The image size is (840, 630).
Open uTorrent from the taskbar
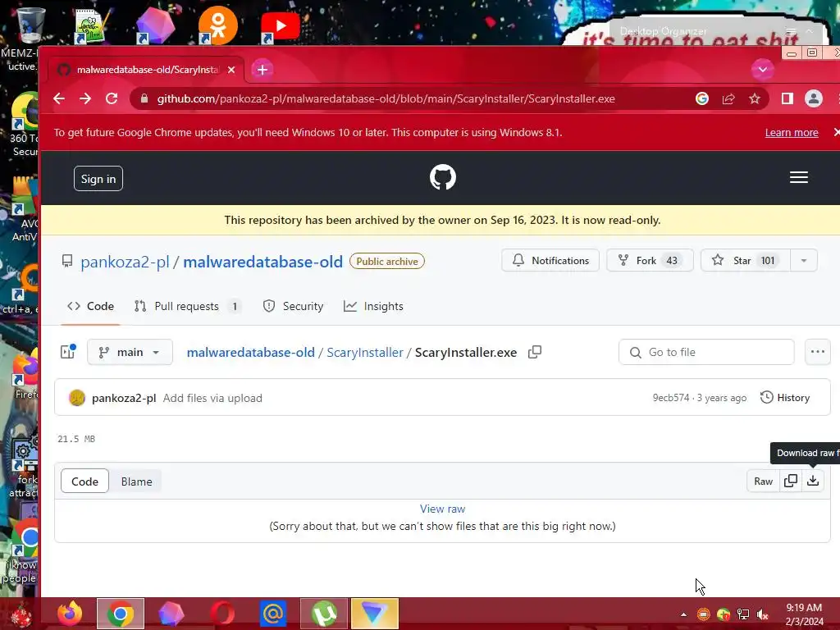coord(323,614)
